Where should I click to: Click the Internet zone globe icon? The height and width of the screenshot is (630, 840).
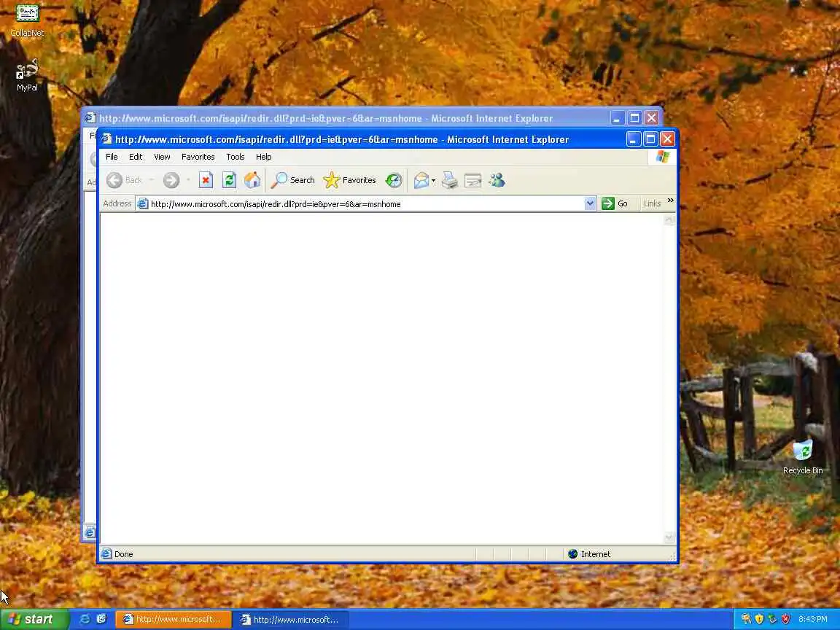pos(572,554)
